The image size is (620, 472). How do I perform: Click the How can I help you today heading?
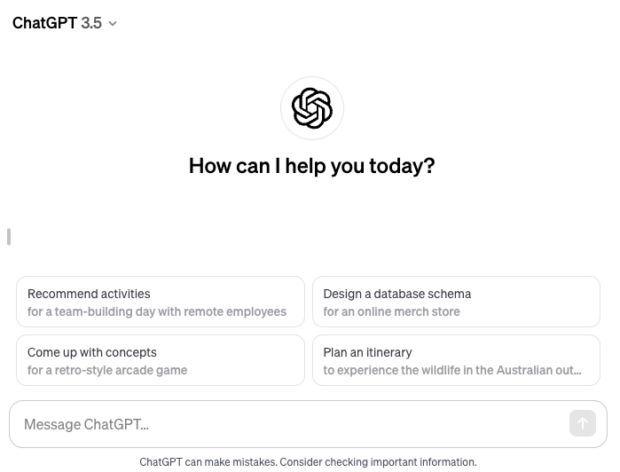pyautogui.click(x=311, y=167)
